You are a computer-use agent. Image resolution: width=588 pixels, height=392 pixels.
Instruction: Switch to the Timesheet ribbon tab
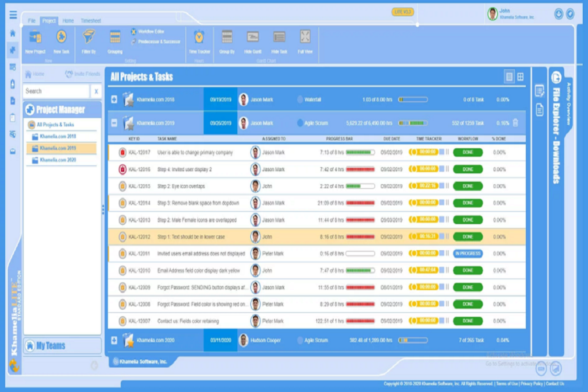point(91,21)
